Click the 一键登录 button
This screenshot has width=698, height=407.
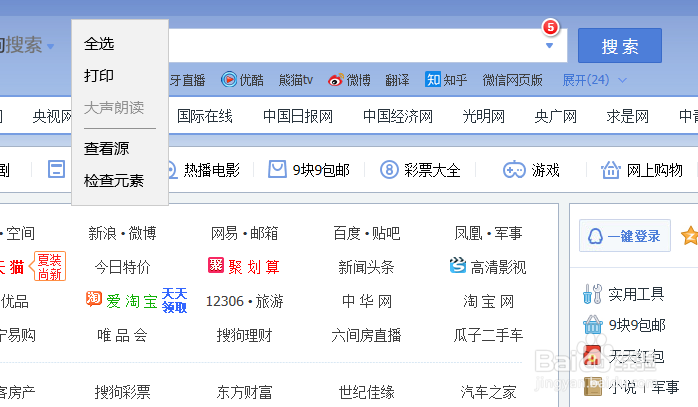coord(625,236)
